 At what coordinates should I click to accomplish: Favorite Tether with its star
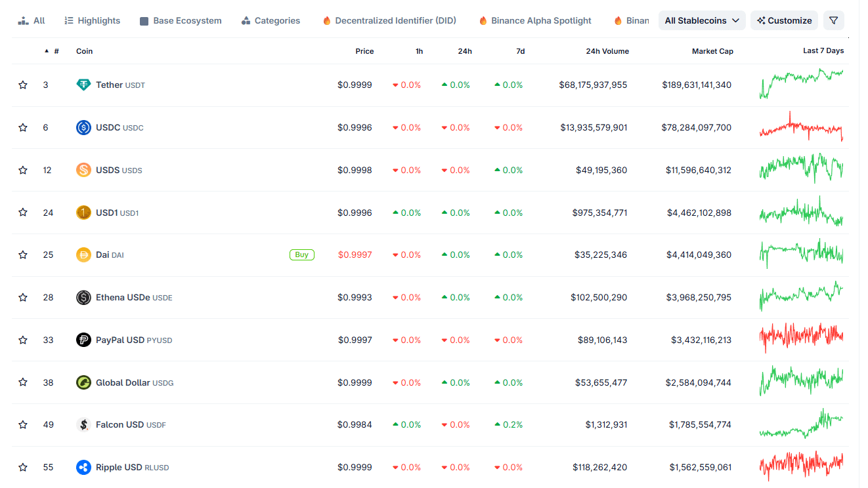pos(23,85)
